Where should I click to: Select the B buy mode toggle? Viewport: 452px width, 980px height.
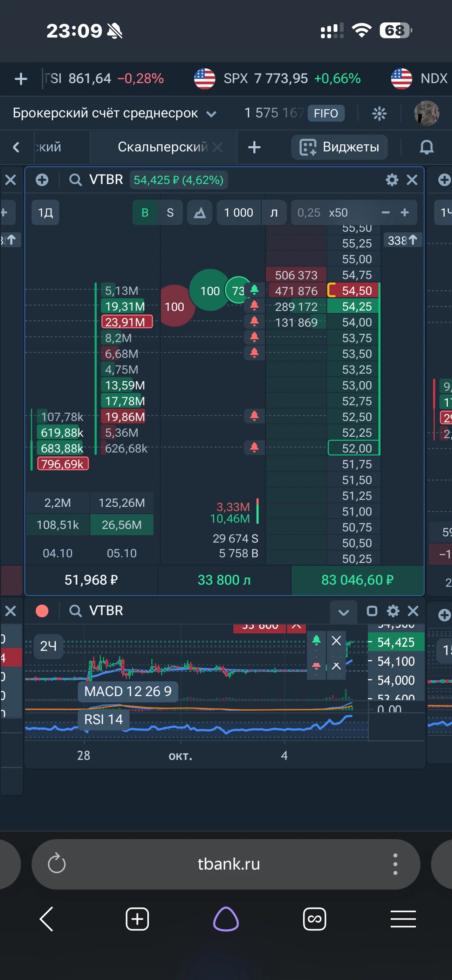145,212
